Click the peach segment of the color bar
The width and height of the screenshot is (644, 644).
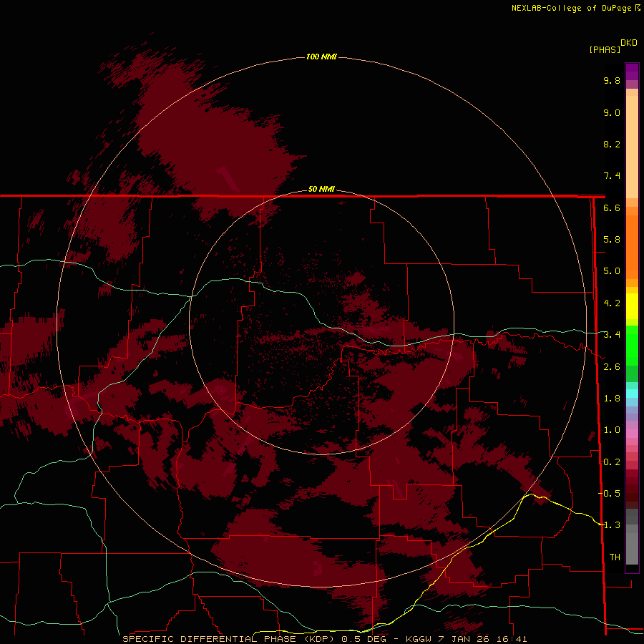coord(632,144)
